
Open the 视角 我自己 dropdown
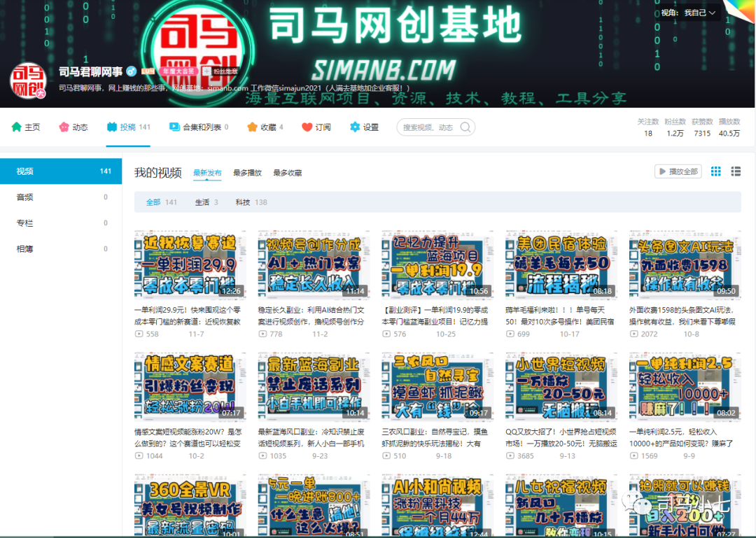(688, 13)
